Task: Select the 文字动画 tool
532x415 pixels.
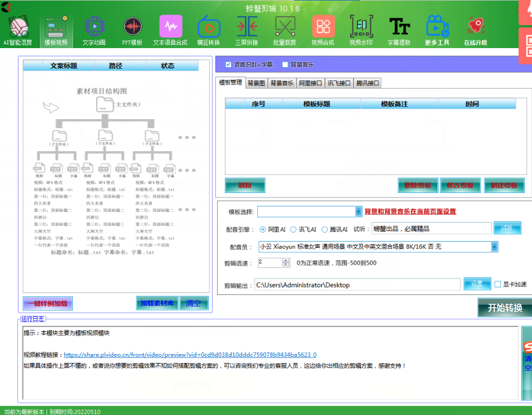Action: 94,28
